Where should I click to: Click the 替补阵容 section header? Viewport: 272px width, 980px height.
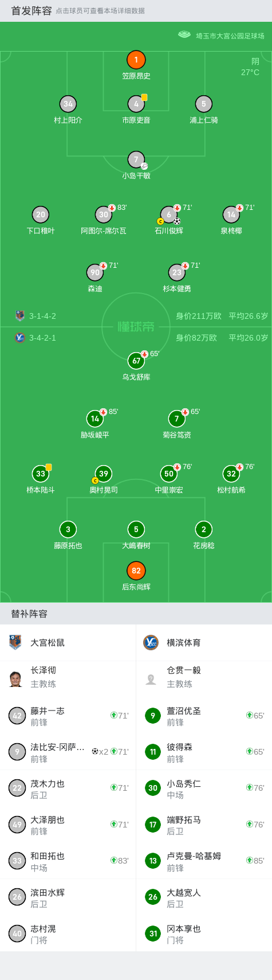click(29, 614)
